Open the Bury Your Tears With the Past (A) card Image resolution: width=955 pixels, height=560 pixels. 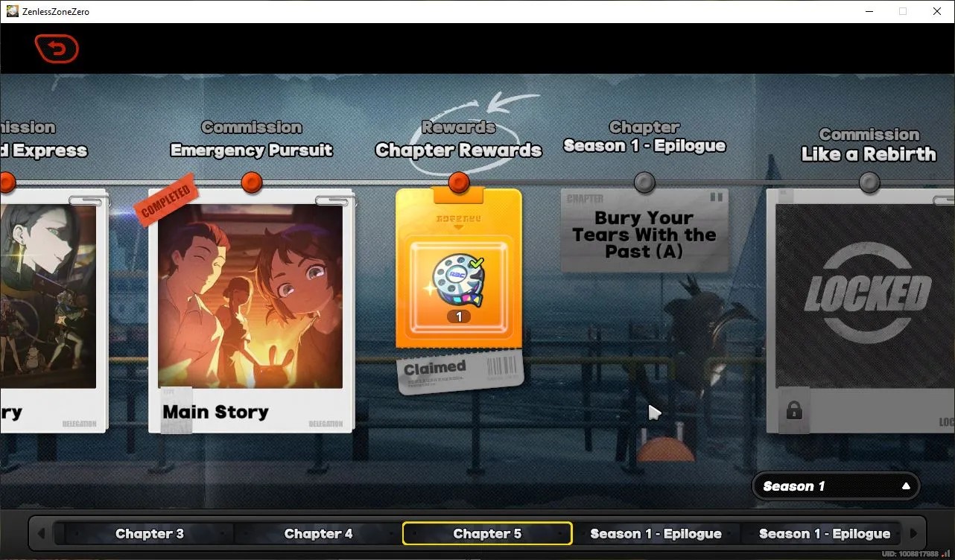tap(644, 230)
